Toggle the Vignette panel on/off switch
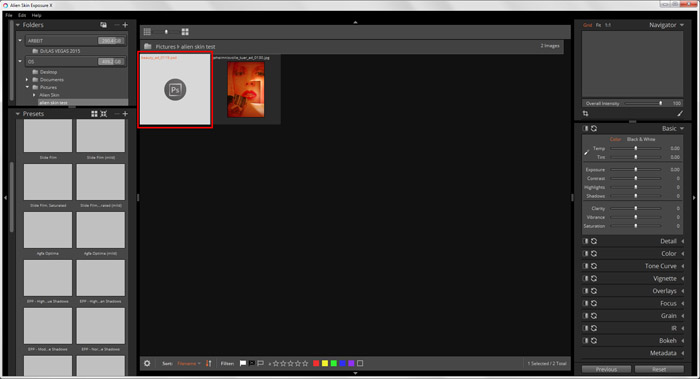The width and height of the screenshot is (700, 379). [585, 279]
